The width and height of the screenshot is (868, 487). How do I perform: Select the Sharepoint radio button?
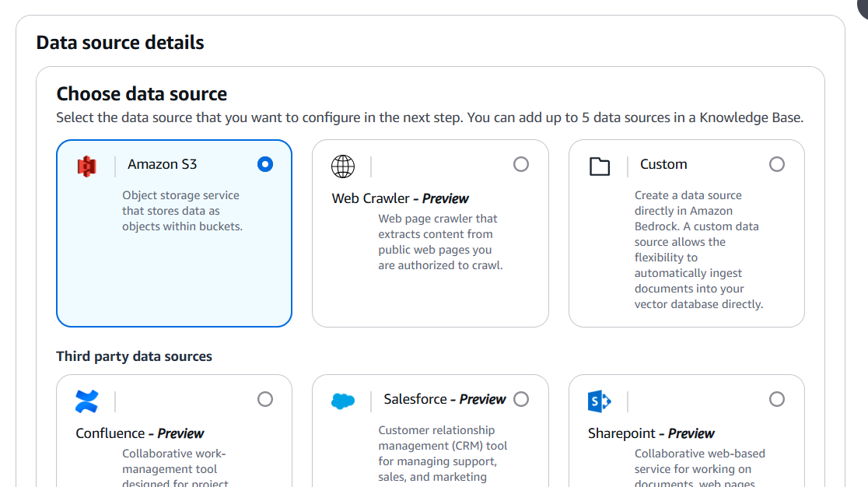tap(777, 400)
